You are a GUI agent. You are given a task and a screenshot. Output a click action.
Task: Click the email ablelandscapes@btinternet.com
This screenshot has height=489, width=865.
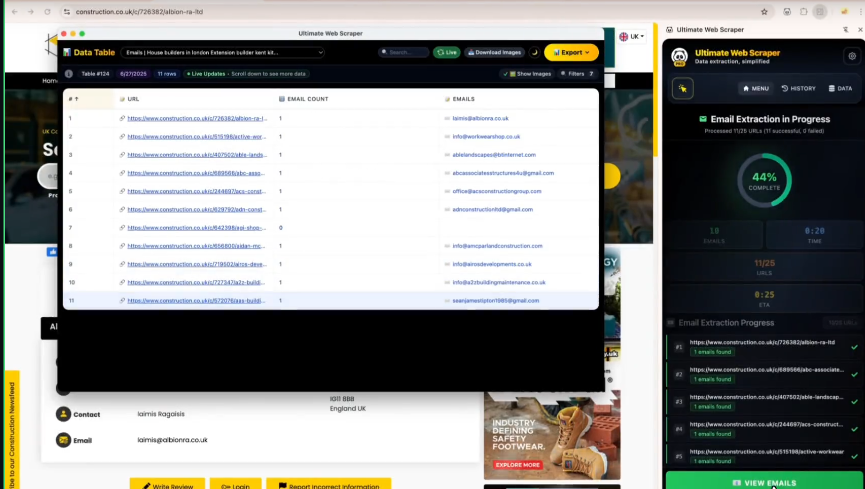(x=494, y=155)
